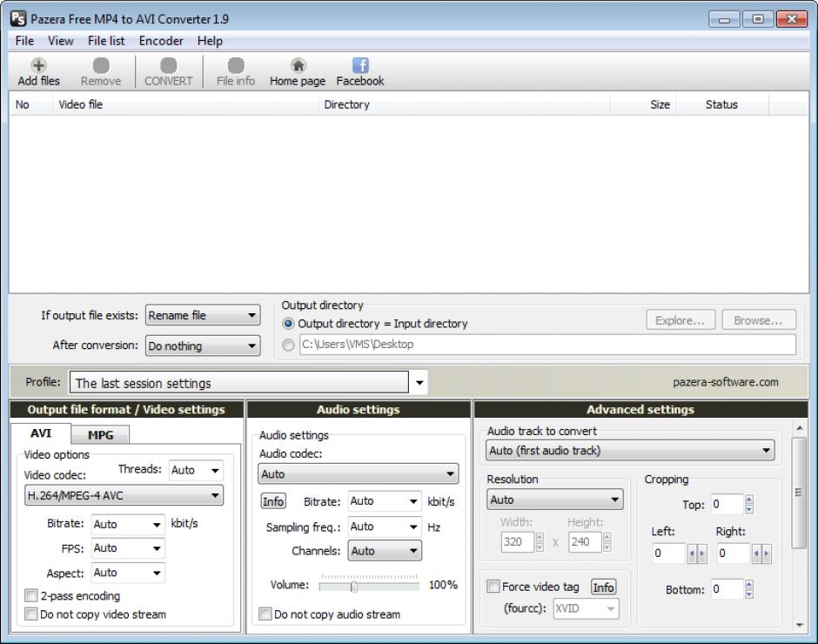818x644 pixels.
Task: Open the Home page house icon
Action: [298, 65]
